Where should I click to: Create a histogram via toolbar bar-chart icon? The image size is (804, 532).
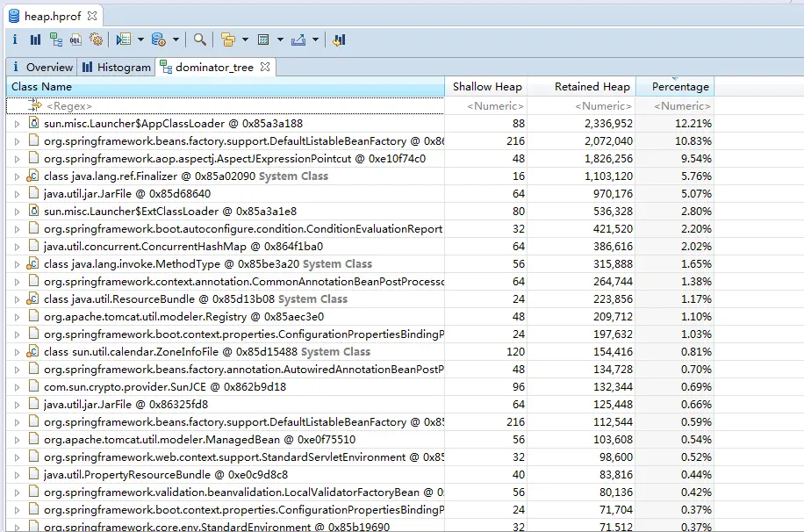pos(35,40)
